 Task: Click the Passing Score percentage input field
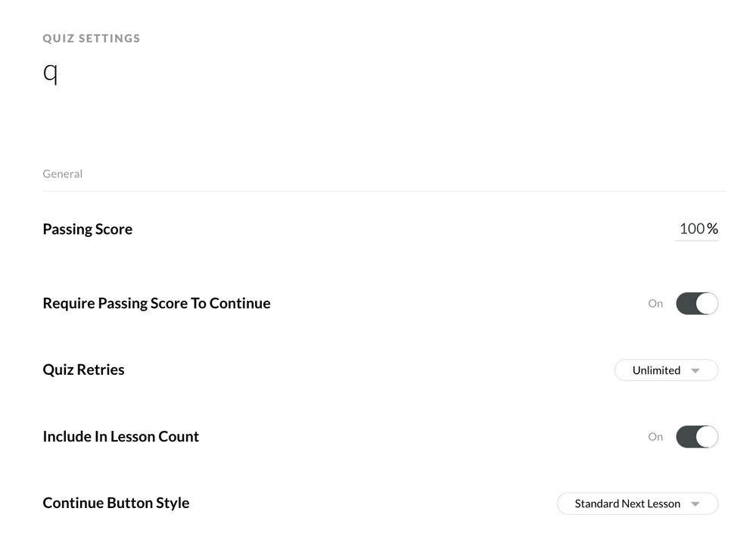click(692, 229)
